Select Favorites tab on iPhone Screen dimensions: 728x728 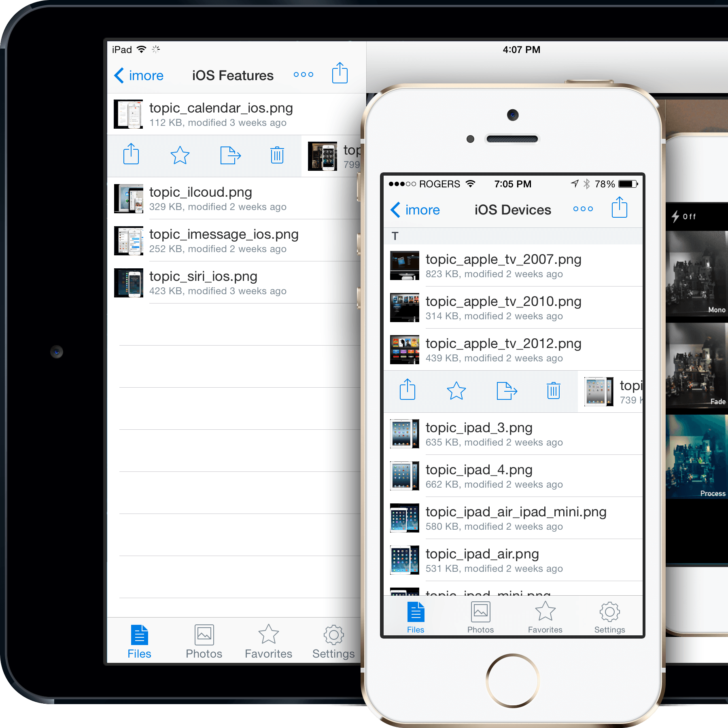(545, 618)
